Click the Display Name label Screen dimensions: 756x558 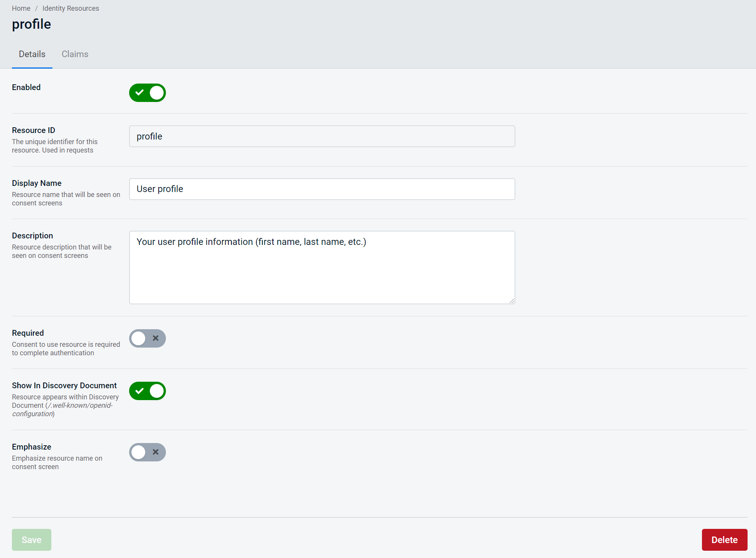tap(37, 183)
